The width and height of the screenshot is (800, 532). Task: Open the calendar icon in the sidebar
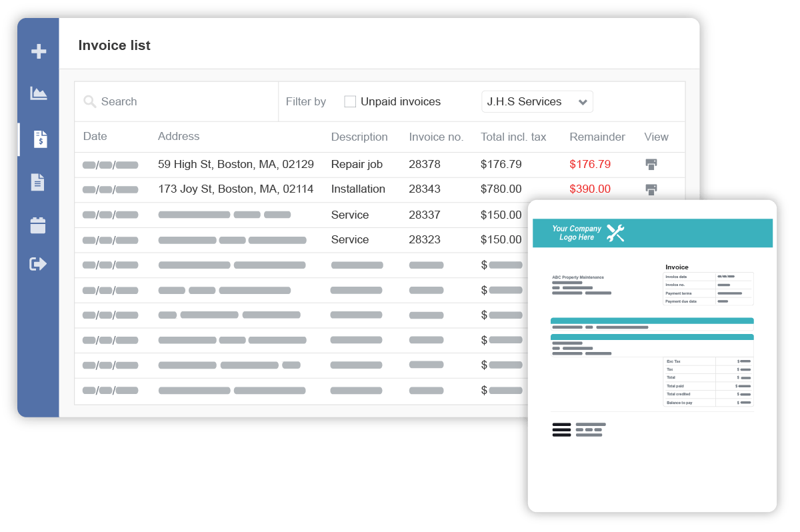click(x=38, y=225)
